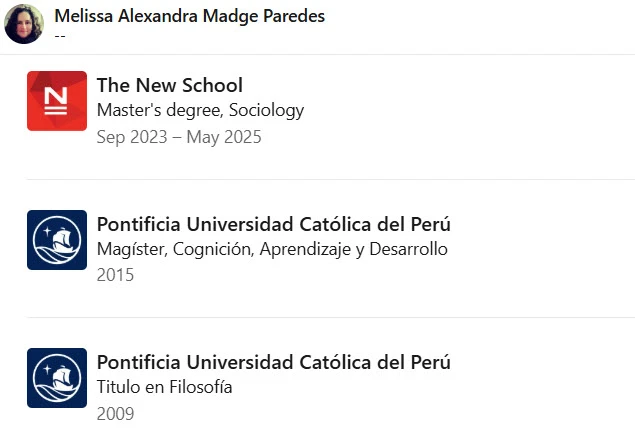Open the PUCP ship logo beside Filosofía
Viewport: 635px width, 433px height.
[57, 378]
